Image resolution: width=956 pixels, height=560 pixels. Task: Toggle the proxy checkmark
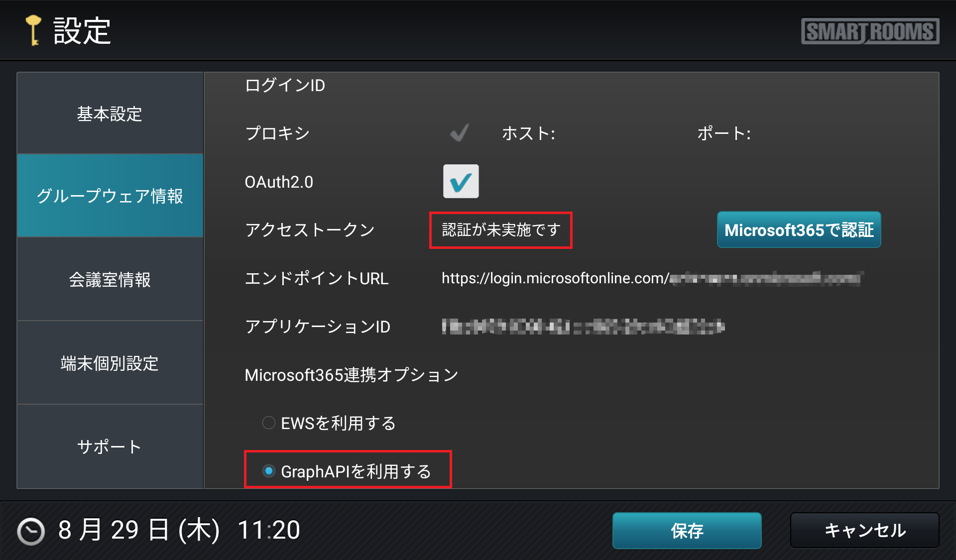pyautogui.click(x=459, y=132)
